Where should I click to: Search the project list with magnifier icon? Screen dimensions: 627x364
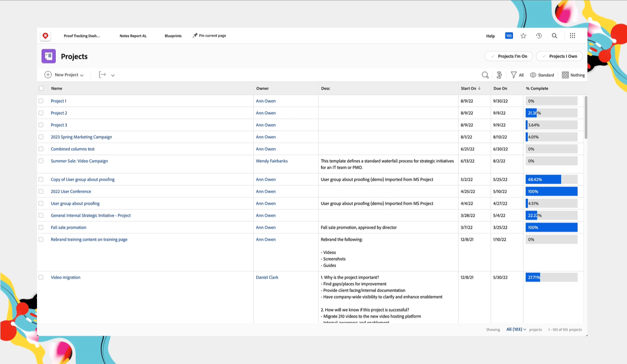click(485, 75)
